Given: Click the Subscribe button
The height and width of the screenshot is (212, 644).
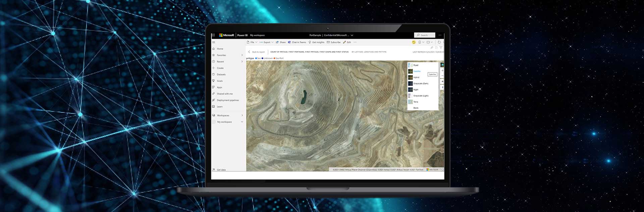Looking at the screenshot, I should click(334, 42).
